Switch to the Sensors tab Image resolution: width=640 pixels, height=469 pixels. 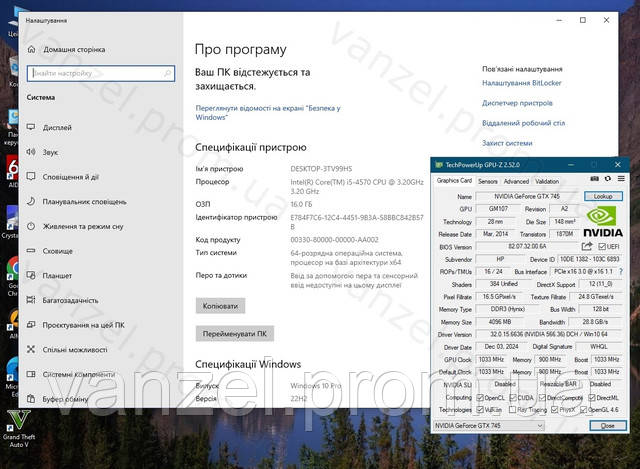click(487, 181)
